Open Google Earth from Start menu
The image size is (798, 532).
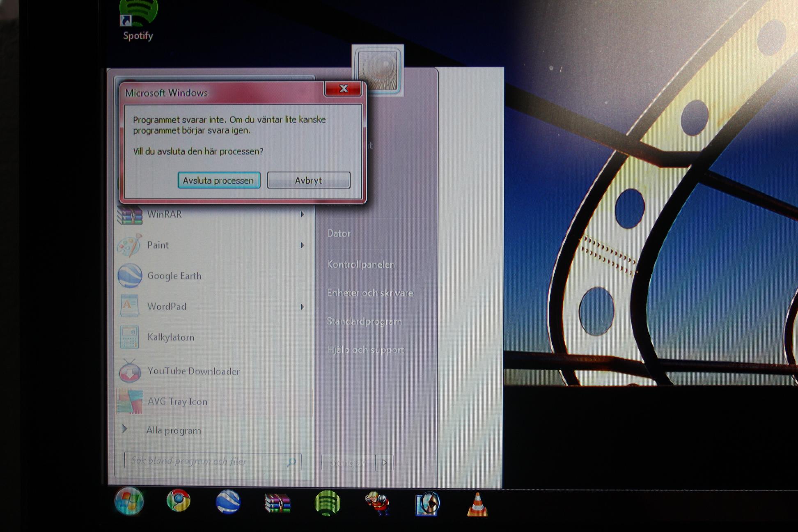(x=174, y=276)
